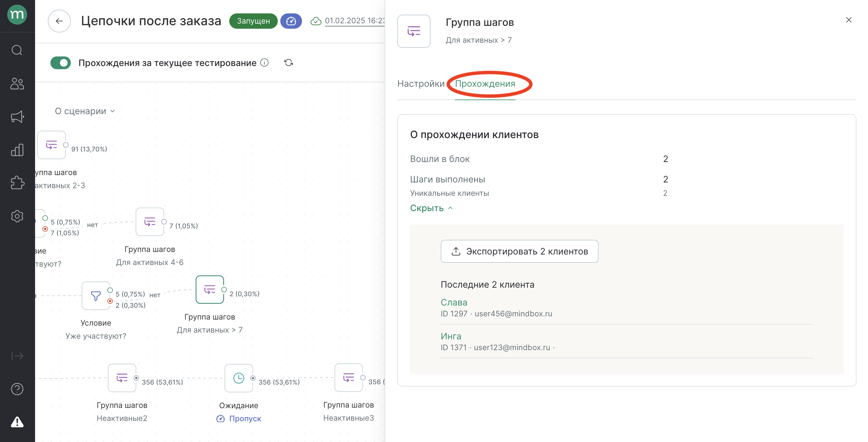Open campaigns megaphone icon

pyautogui.click(x=17, y=117)
